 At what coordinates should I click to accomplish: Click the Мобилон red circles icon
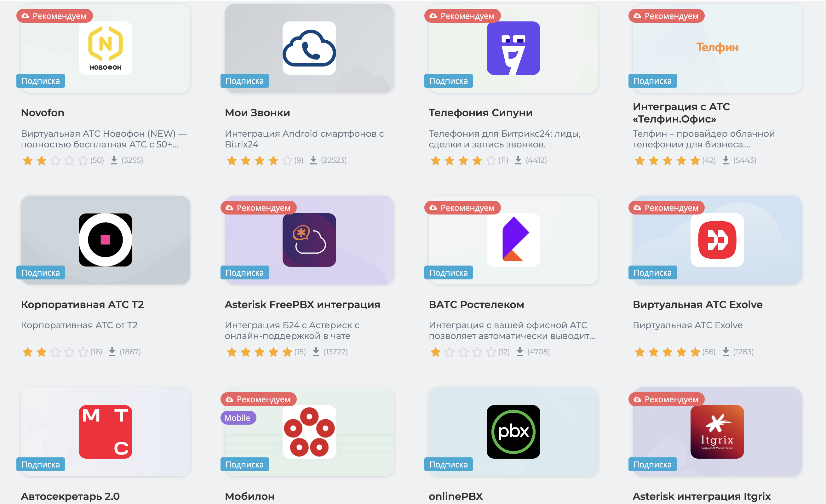tap(309, 432)
